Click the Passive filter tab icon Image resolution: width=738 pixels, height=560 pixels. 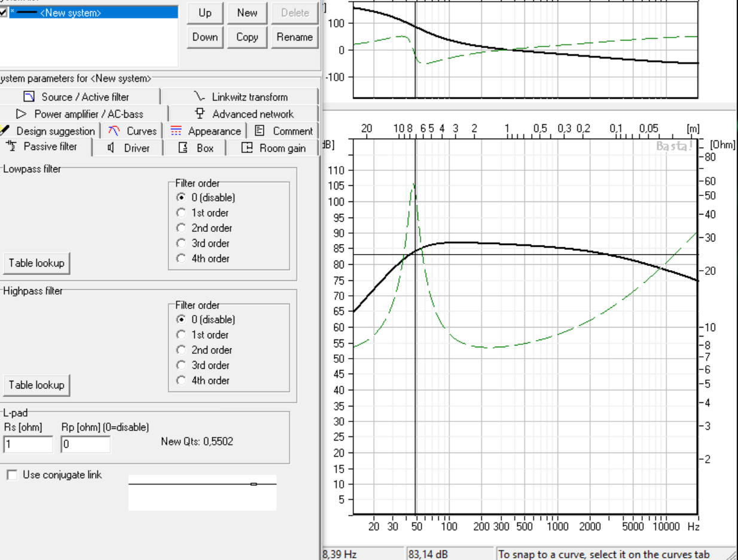(x=11, y=146)
